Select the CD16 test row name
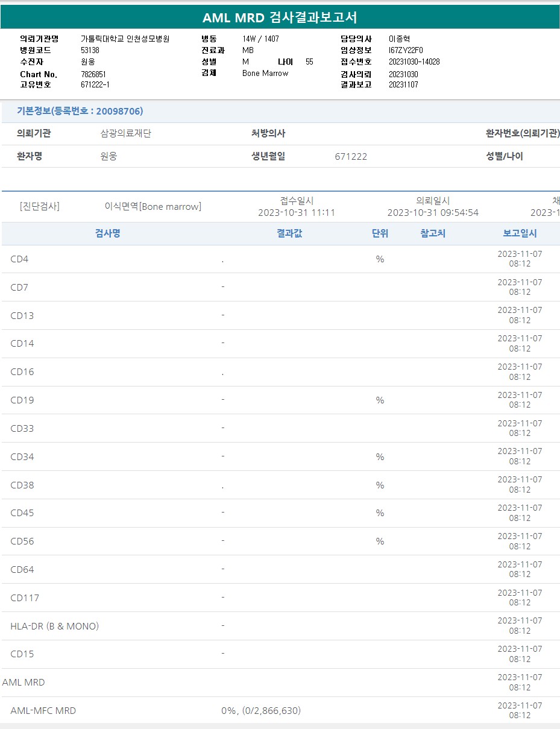Viewport: 560px width, 729px height. coord(22,372)
